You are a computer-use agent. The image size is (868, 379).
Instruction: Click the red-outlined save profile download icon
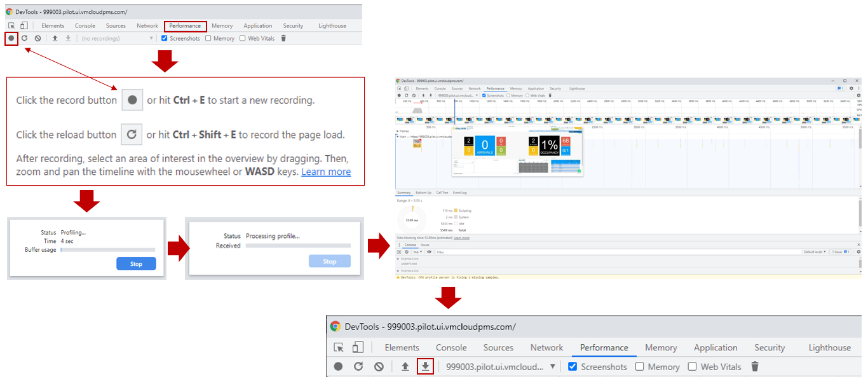tap(425, 366)
